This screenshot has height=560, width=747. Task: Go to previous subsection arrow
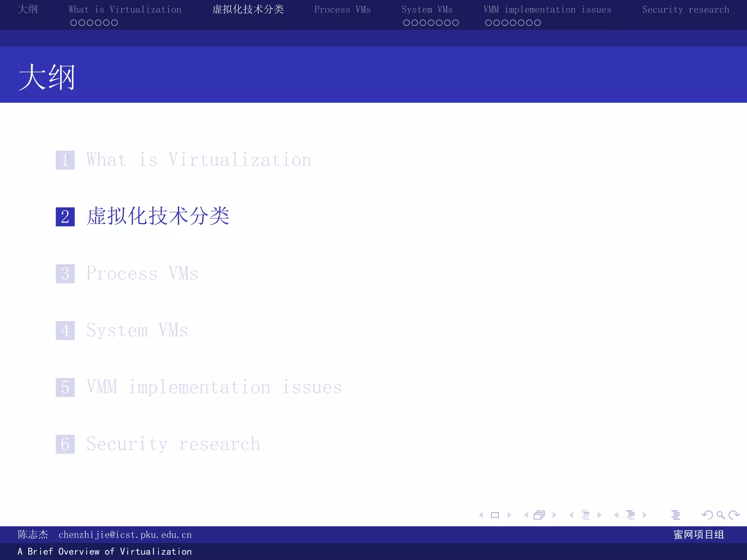[571, 515]
